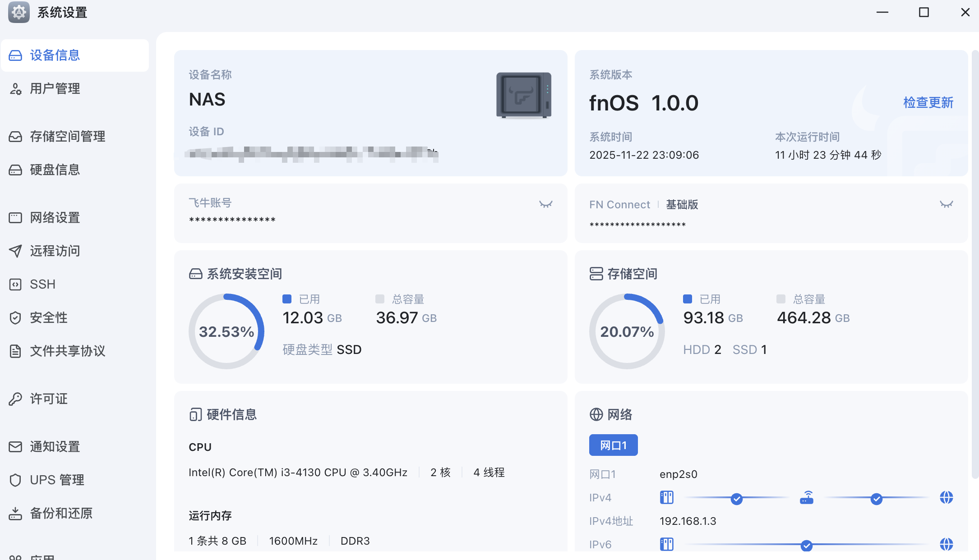
Task: Select the 网口1 network port tab
Action: [613, 445]
